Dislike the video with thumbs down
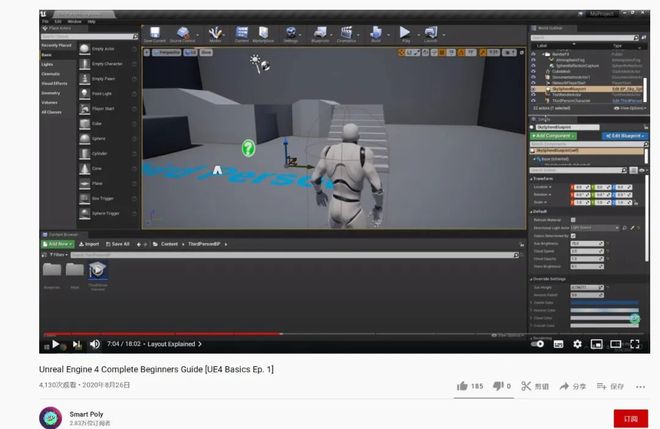This screenshot has width=660, height=429. 502,386
